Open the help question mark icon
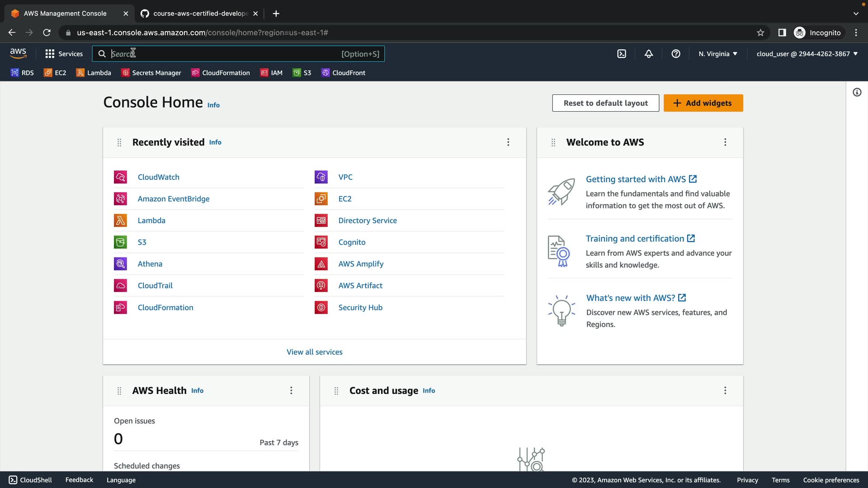Viewport: 868px width, 488px height. tap(676, 54)
